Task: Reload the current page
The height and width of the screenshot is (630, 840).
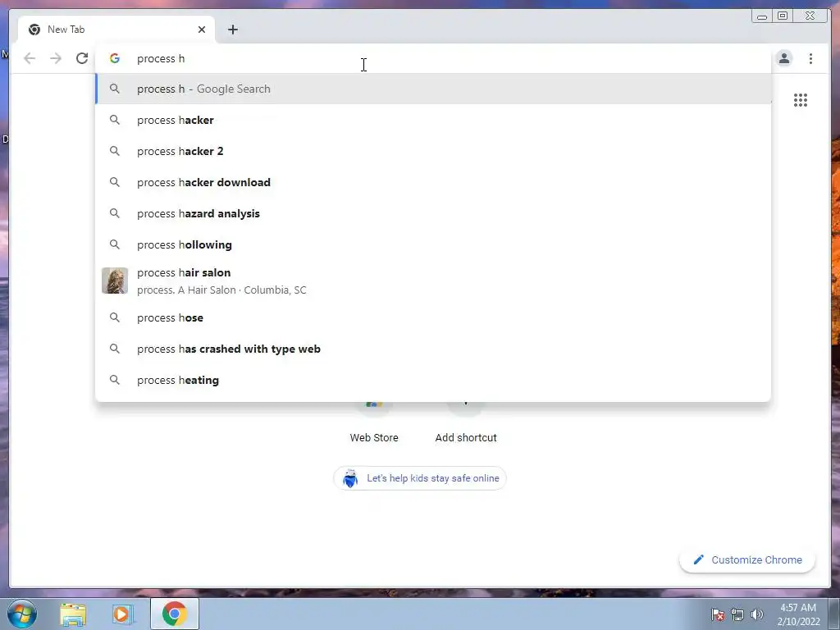Action: point(82,58)
